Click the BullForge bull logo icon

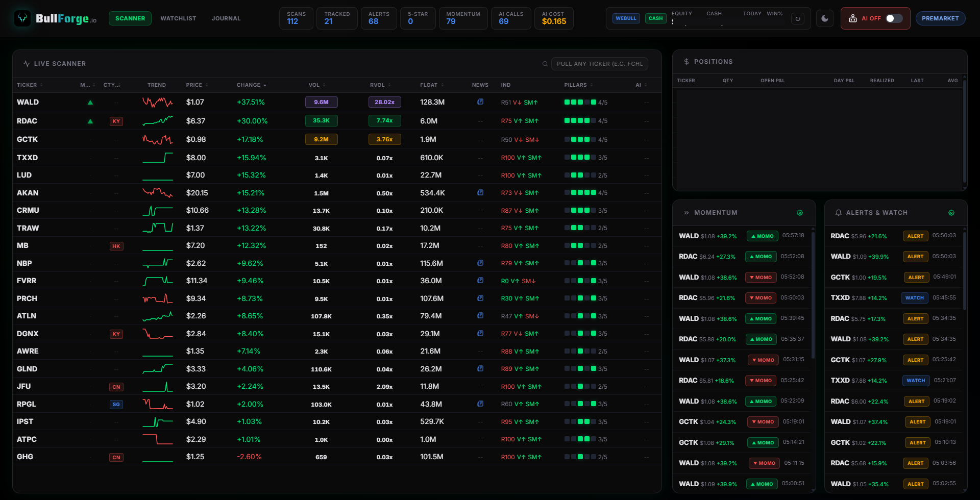[21, 18]
